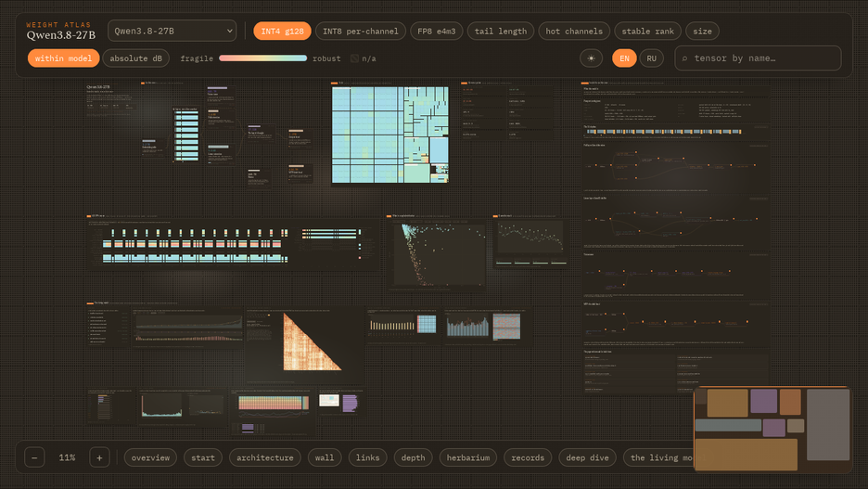Choose the absolute dB scale
This screenshot has height=489, width=868.
pos(135,58)
